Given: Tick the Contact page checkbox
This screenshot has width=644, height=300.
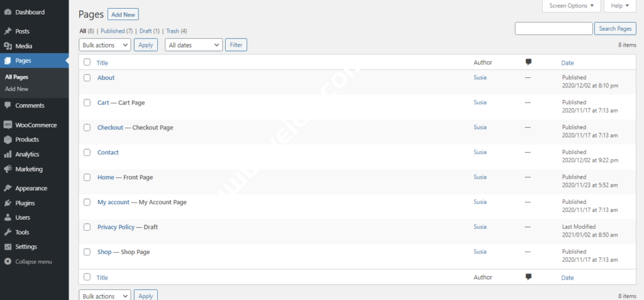Looking at the screenshot, I should (87, 152).
